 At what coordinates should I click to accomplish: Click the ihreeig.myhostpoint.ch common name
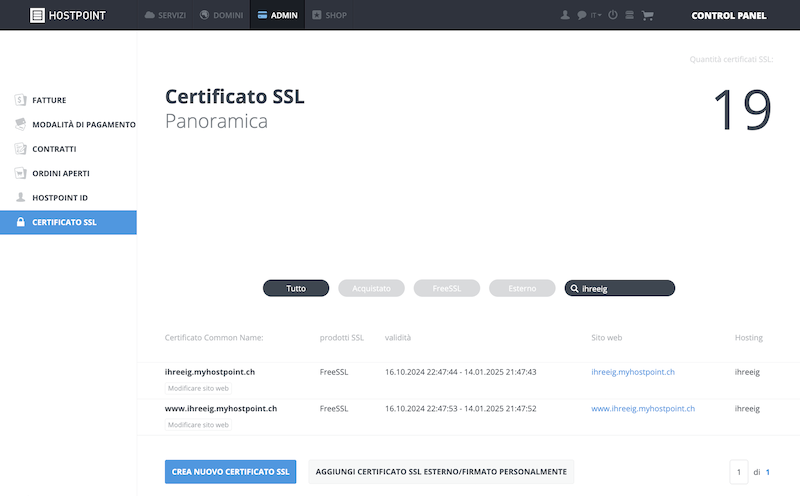210,372
